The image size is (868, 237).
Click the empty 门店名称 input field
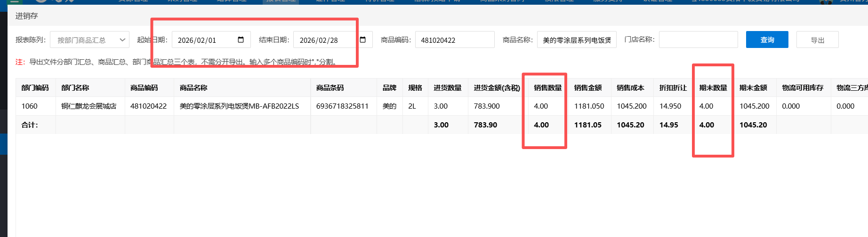(698, 40)
